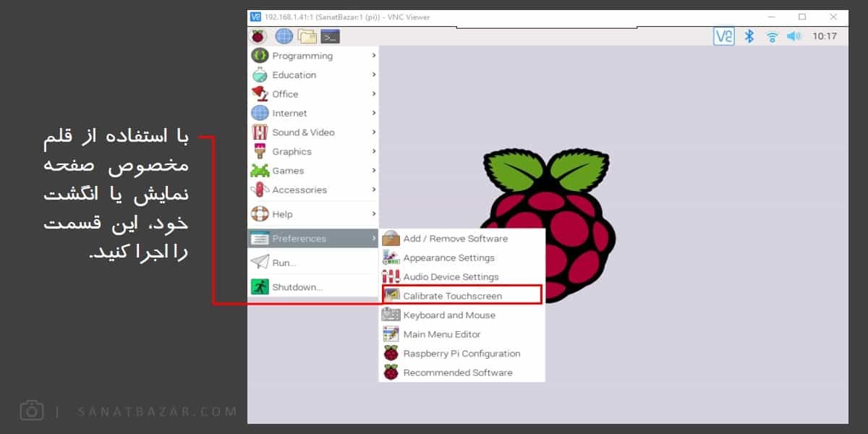868x434 pixels.
Task: Click the Accessories knife icon
Action: point(260,190)
